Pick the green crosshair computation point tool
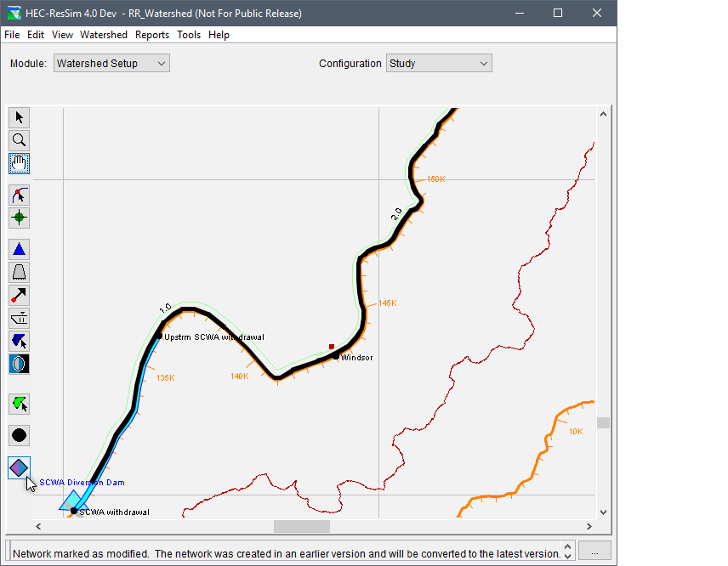The width and height of the screenshot is (728, 566). point(19,218)
